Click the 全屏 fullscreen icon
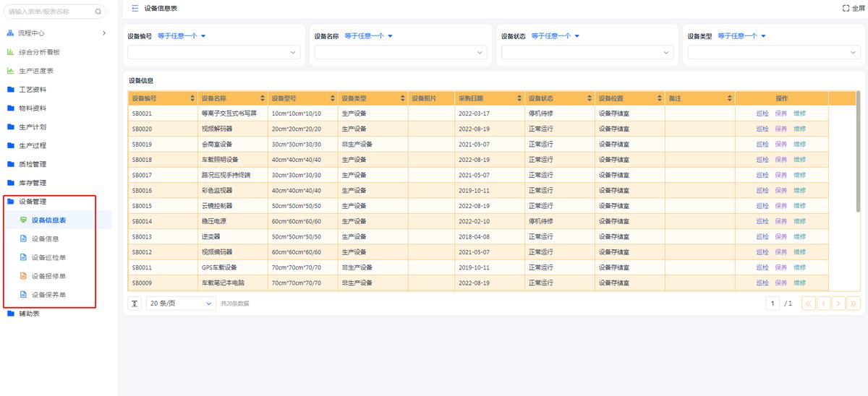The width and height of the screenshot is (868, 396). (x=846, y=8)
